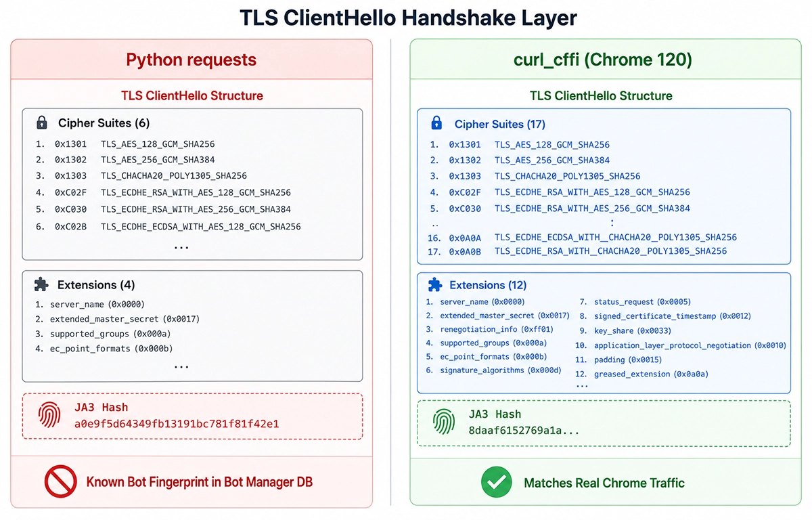
Task: Select supported_groups (0x000a) in Python requests extensions
Action: pyautogui.click(x=111, y=334)
